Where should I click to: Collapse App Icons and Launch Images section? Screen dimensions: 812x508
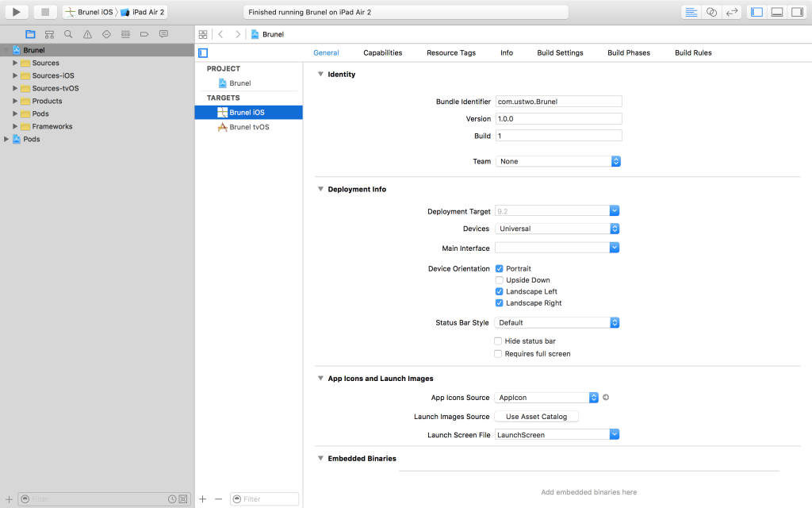click(320, 379)
